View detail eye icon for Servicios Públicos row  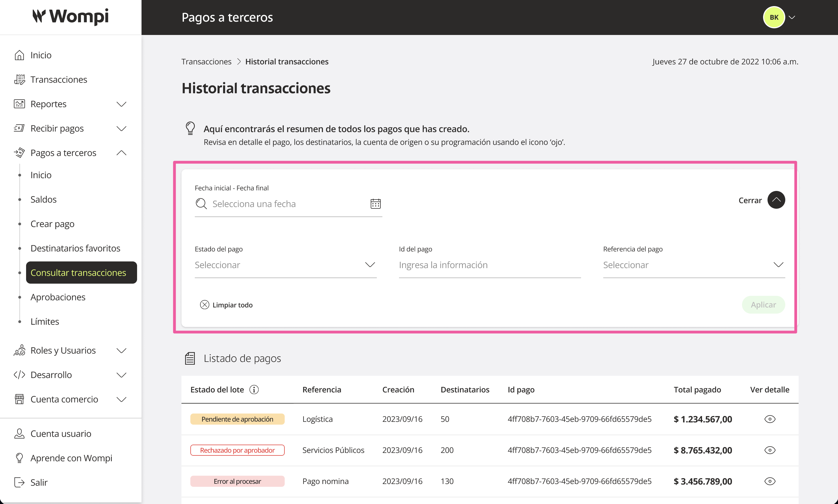point(770,450)
